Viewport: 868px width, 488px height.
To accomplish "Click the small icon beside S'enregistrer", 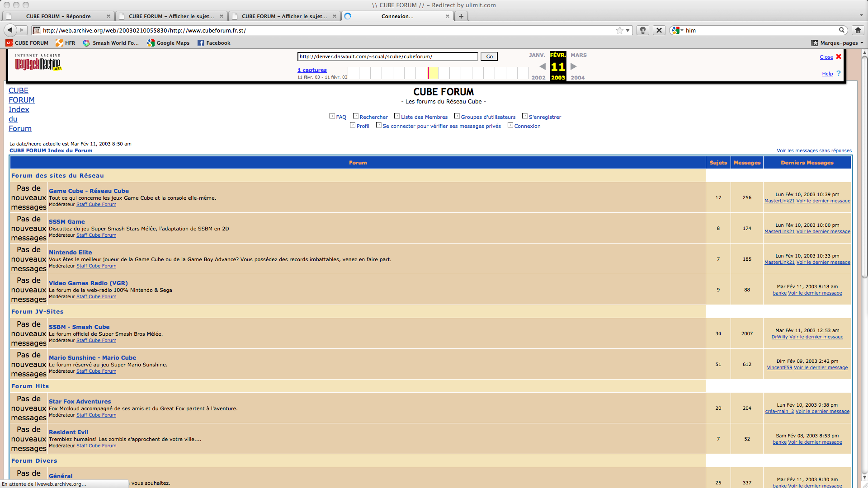I will [525, 116].
